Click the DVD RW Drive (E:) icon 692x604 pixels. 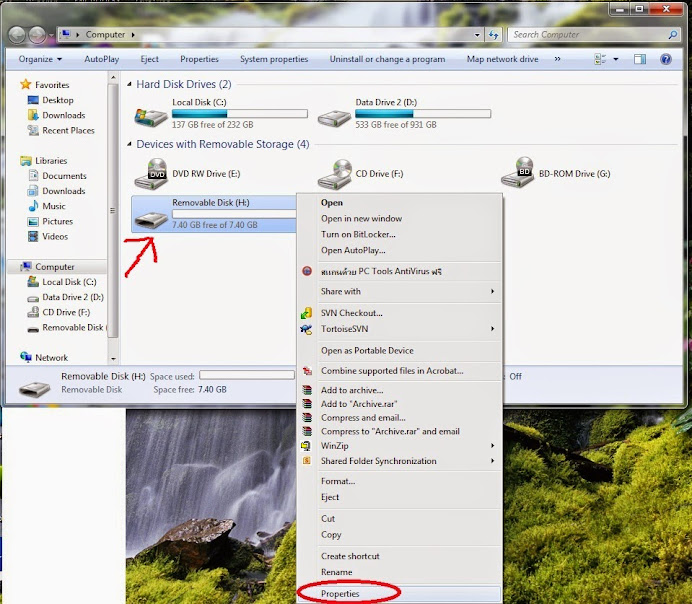tap(151, 174)
